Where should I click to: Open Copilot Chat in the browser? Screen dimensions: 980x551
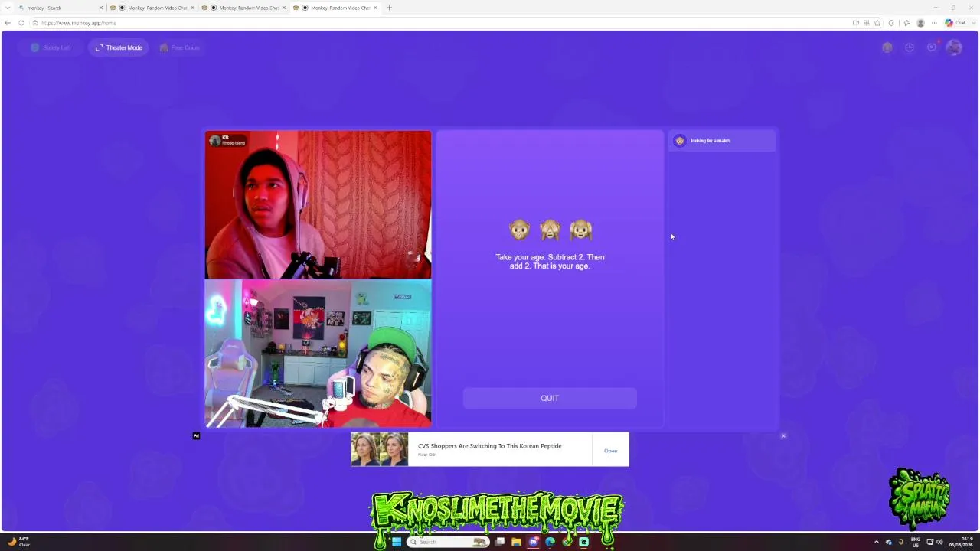pos(955,23)
